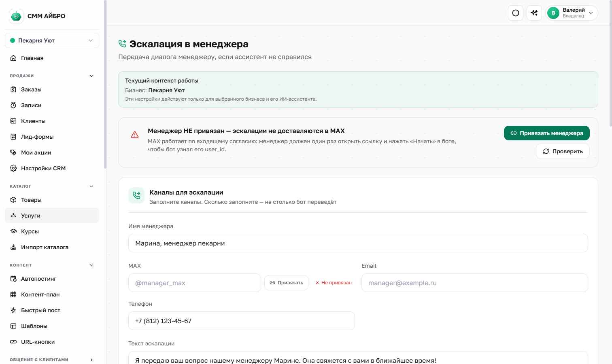Click the red Не привязан status
612x364 pixels.
coord(334,283)
